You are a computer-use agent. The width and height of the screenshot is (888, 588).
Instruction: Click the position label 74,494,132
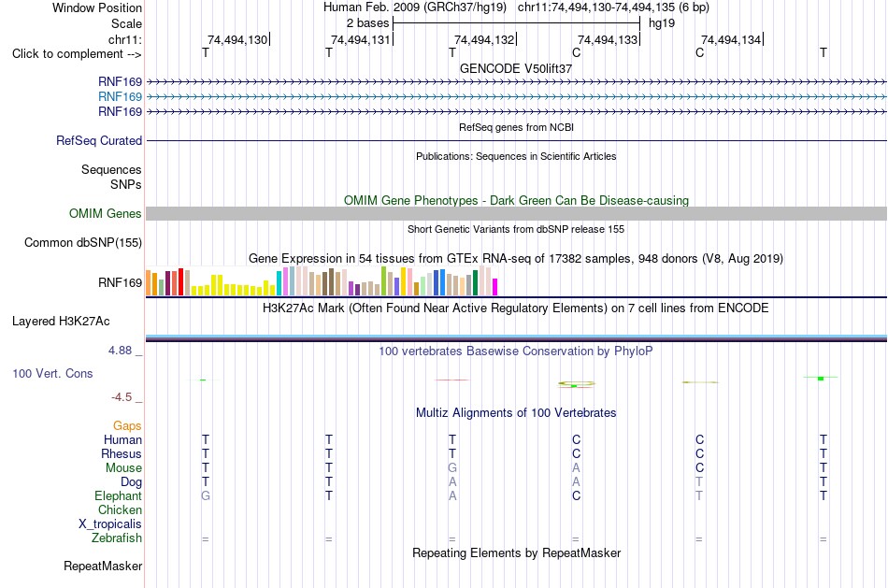(x=484, y=39)
